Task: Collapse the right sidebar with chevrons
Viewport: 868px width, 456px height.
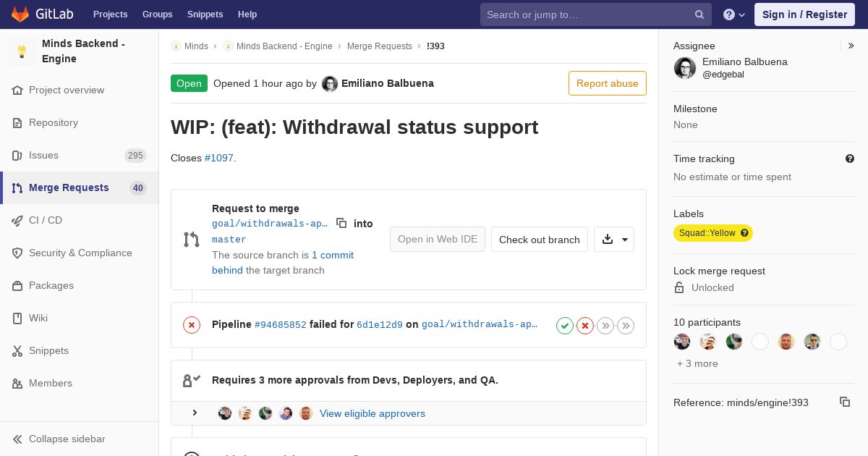Action: (851, 46)
